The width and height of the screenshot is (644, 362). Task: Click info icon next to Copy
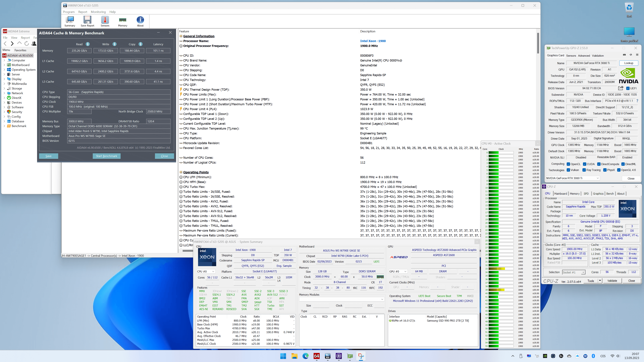141,44
